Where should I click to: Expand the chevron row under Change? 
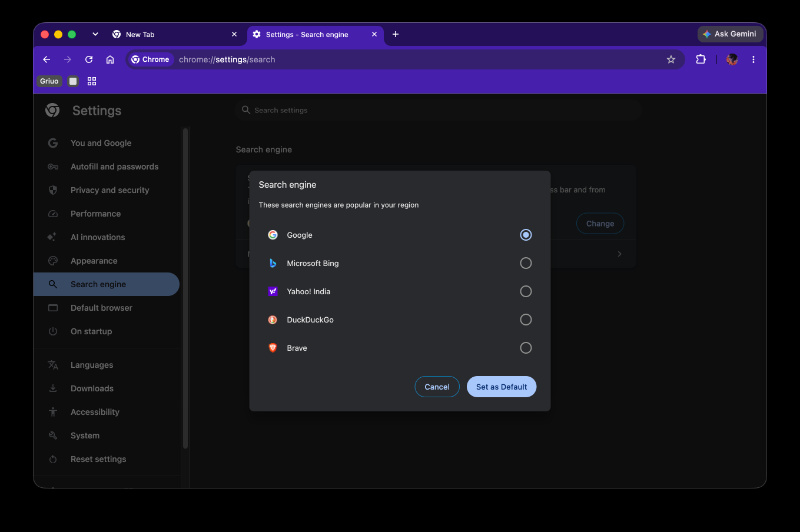[x=619, y=254]
